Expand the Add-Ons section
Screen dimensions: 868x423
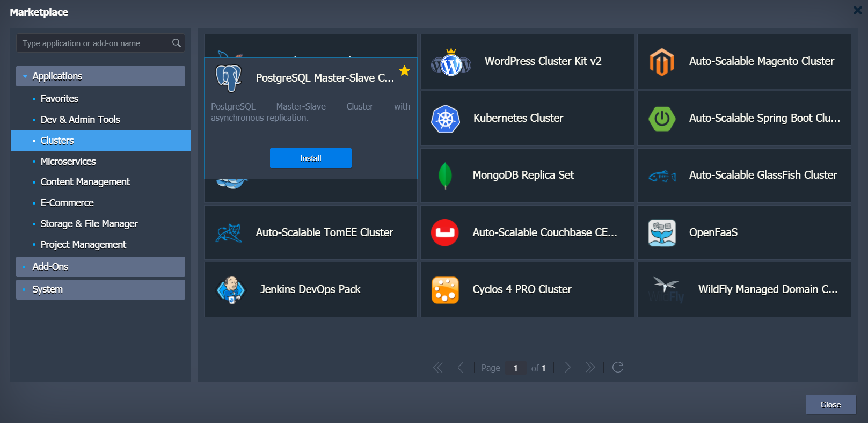click(100, 267)
